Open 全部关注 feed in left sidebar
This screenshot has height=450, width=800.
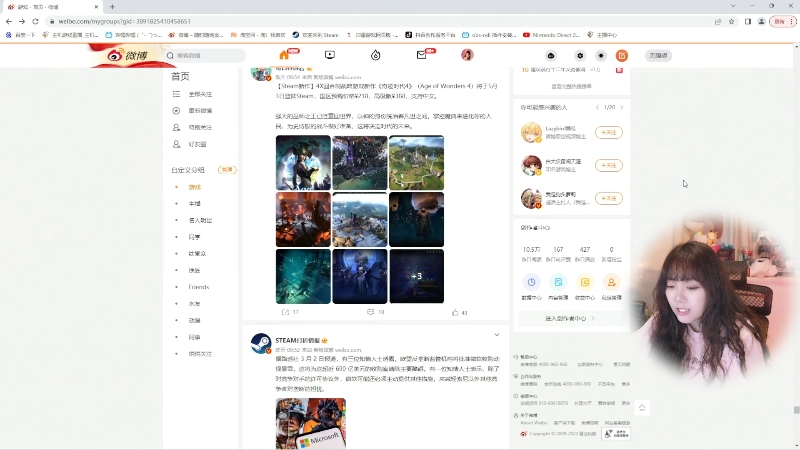tap(200, 94)
